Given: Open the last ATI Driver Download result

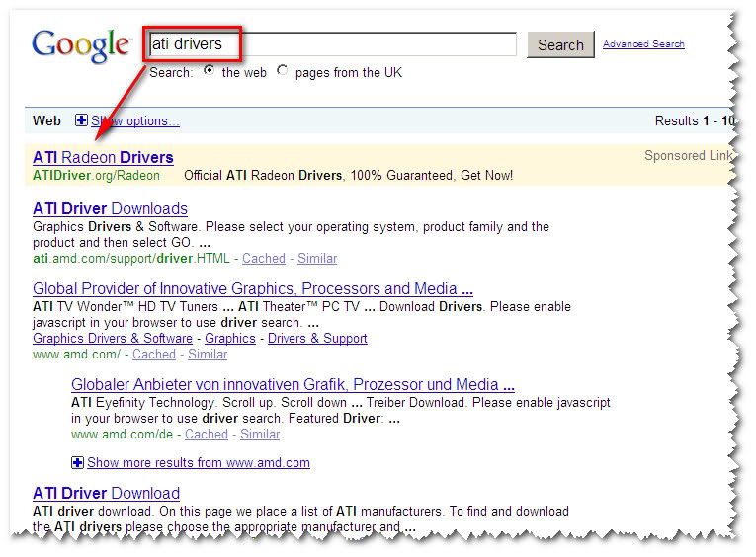Looking at the screenshot, I should point(106,493).
